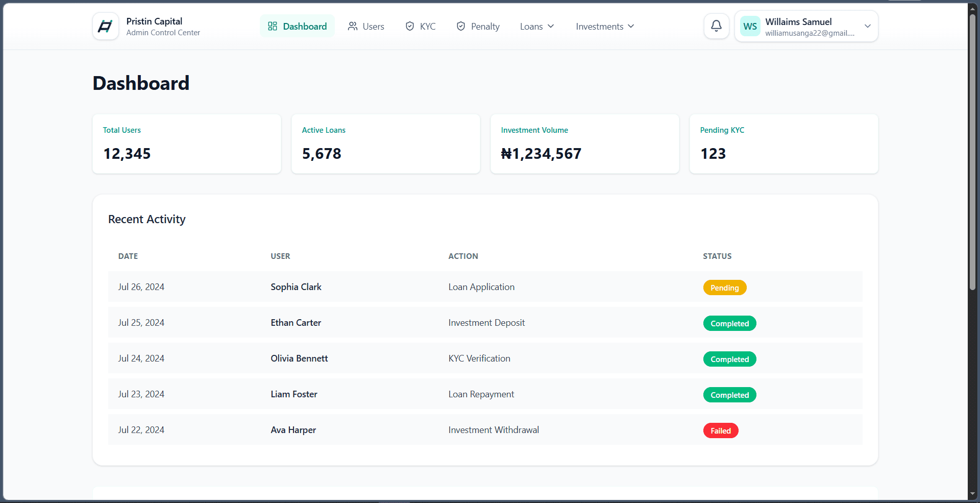
Task: Open the Pending KYC stat card
Action: (x=783, y=143)
